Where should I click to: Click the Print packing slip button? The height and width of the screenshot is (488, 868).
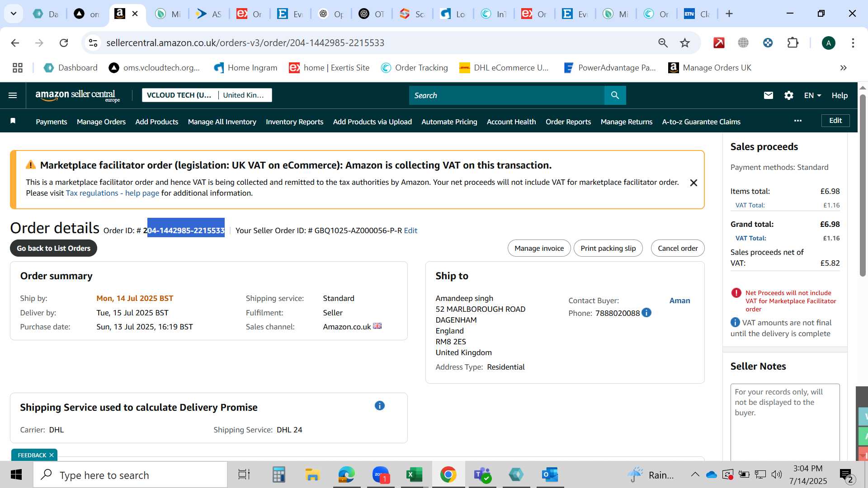point(608,248)
